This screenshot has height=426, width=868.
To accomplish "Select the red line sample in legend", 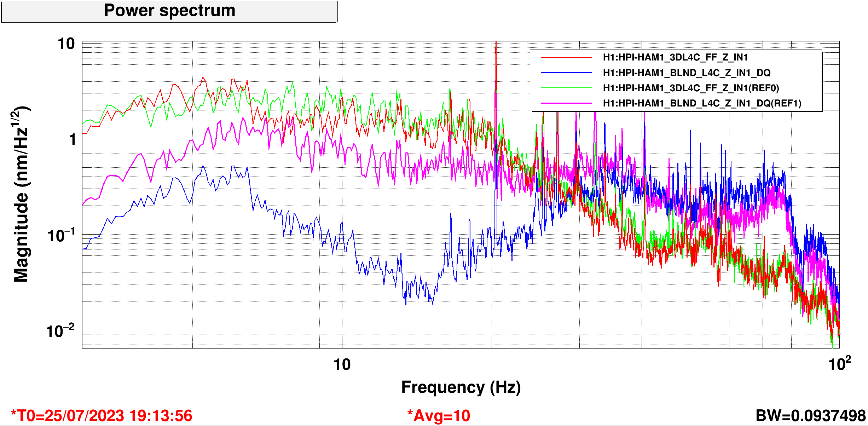I will 566,57.
